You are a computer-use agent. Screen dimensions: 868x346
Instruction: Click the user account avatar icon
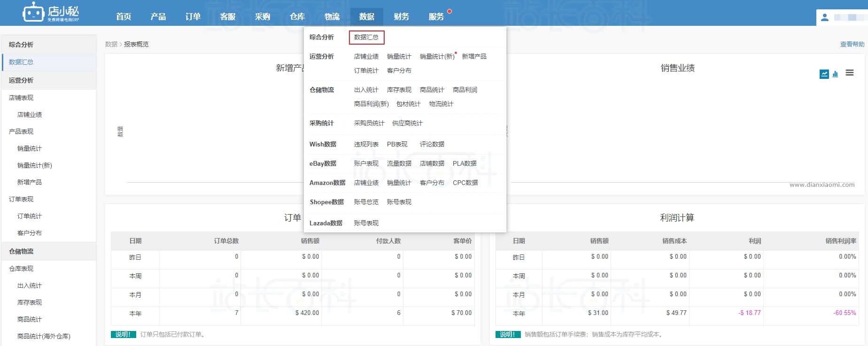824,18
